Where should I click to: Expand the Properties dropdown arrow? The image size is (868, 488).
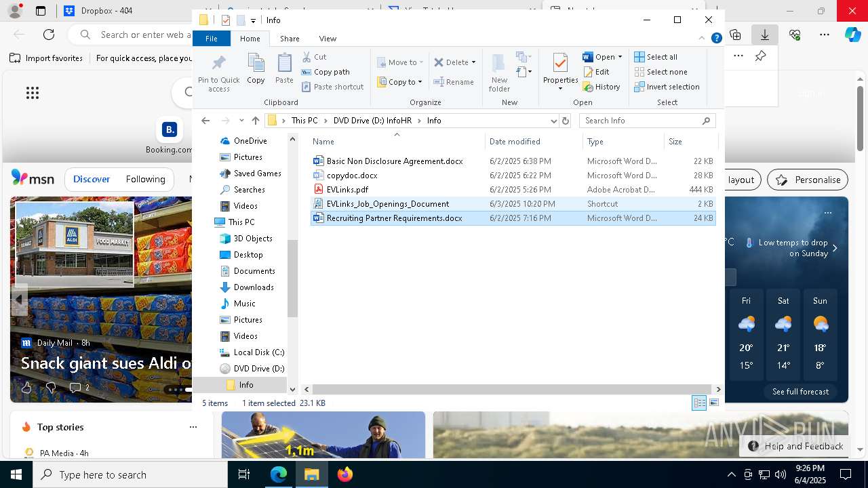(560, 89)
